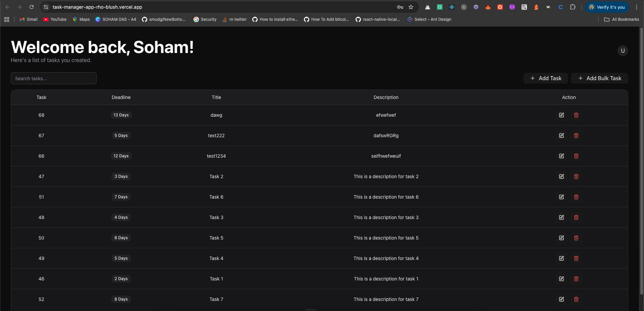Click the address bar URL
644x311 pixels.
tap(97, 7)
